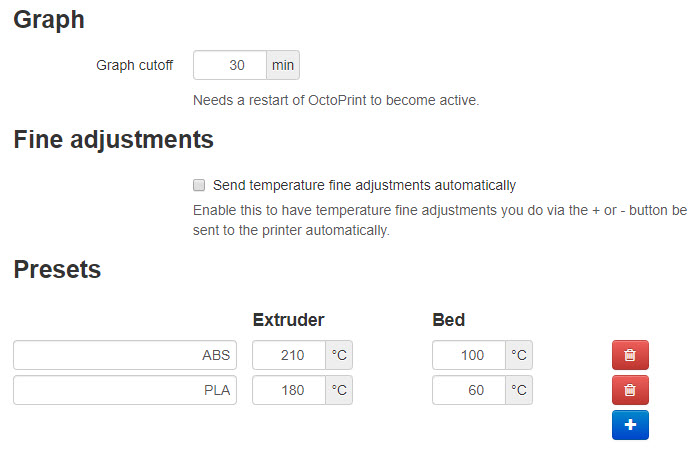Click the °C unit beside ABS extruder
The height and width of the screenshot is (449, 695).
[339, 355]
